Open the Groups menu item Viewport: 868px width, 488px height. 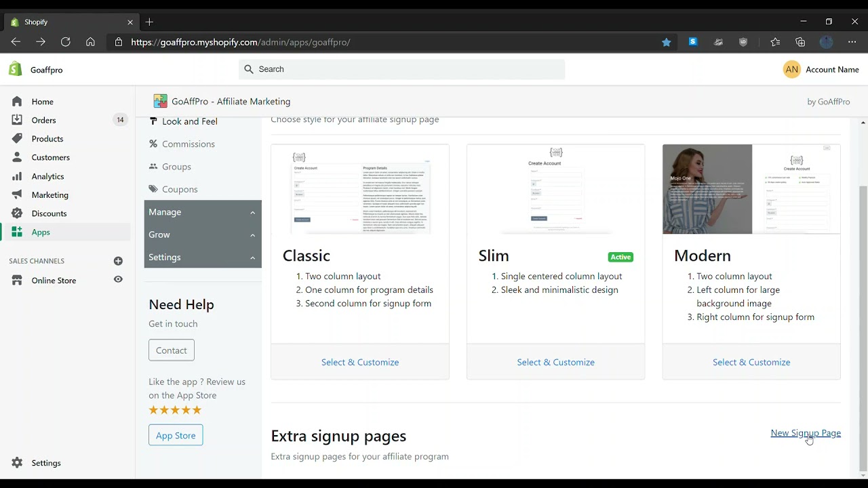click(x=176, y=167)
